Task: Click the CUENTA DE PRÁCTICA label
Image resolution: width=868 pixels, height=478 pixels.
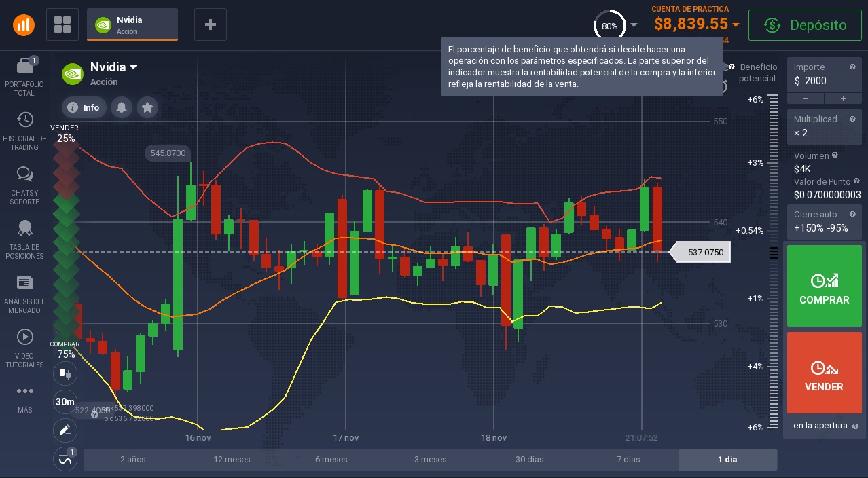Action: (690, 9)
